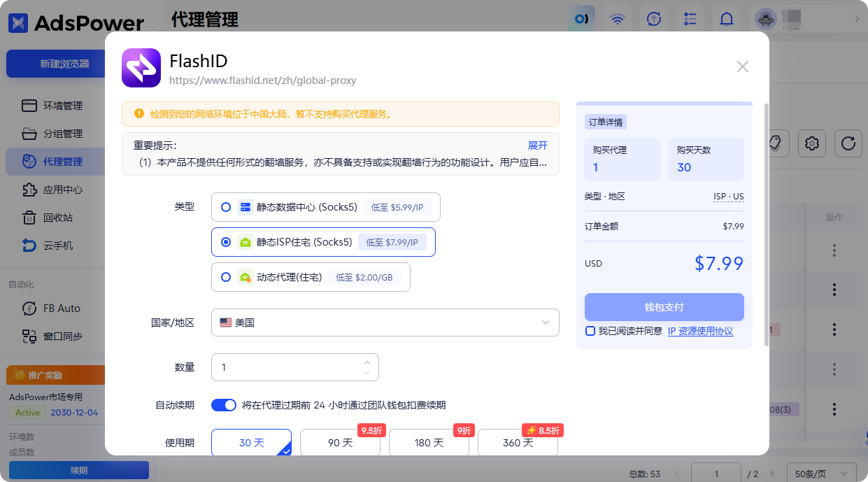Image resolution: width=868 pixels, height=482 pixels.
Task: Click the task list icon in the top bar
Action: [690, 19]
